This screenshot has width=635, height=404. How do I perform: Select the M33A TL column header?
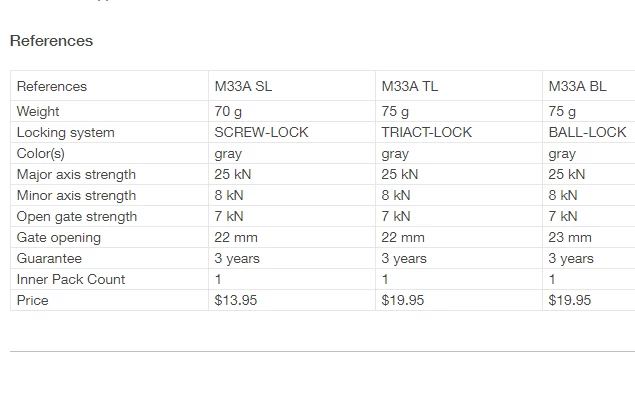pyautogui.click(x=410, y=86)
